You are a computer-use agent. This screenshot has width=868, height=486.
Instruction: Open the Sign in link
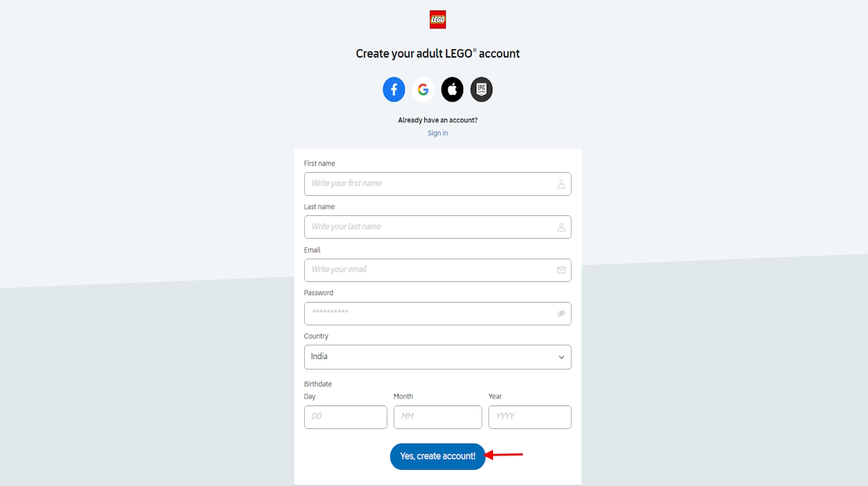pos(437,133)
